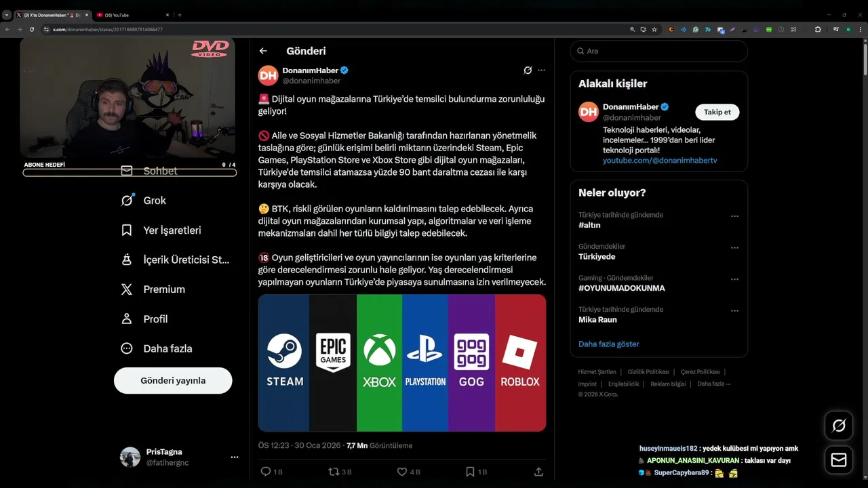Open media control icon in toolbar
This screenshot has width=868, height=488.
click(836, 30)
